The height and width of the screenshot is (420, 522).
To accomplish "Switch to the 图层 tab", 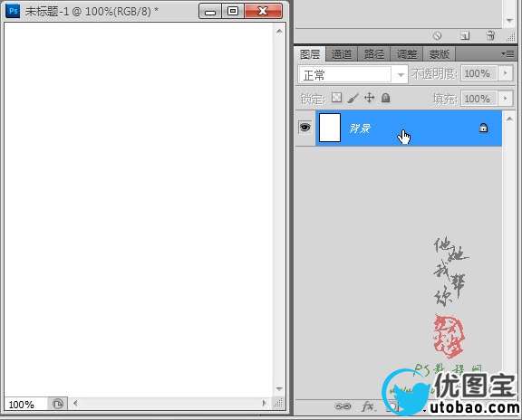I will pyautogui.click(x=310, y=54).
